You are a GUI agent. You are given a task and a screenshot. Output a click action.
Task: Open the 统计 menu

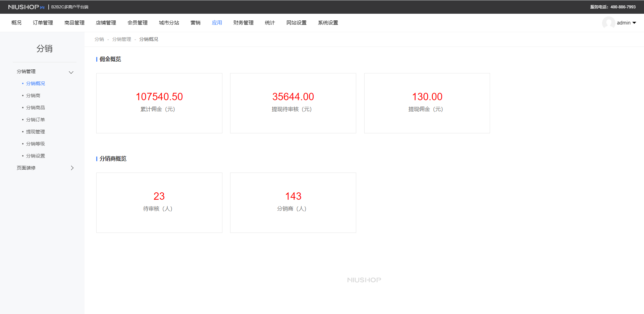[270, 23]
